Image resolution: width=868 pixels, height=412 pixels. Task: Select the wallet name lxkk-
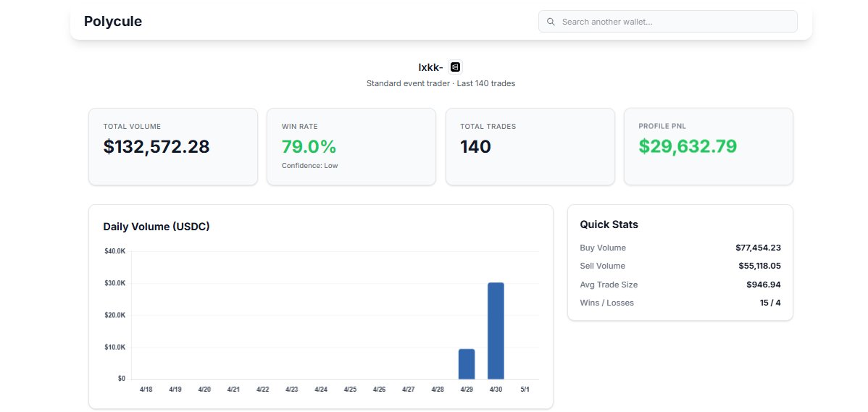430,67
